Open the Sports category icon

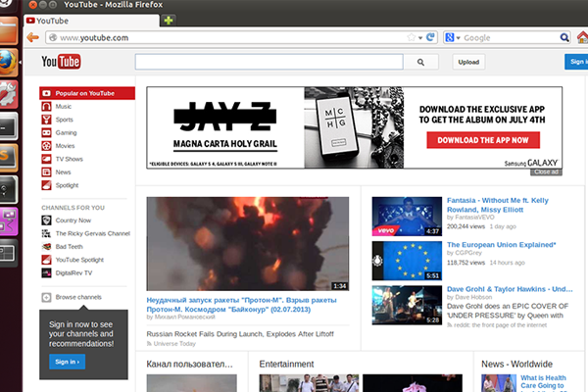tap(46, 120)
